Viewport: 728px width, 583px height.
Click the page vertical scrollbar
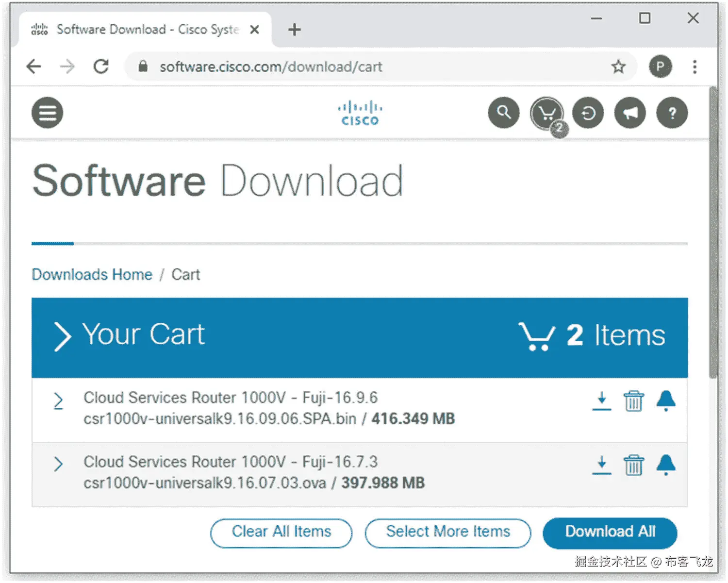coord(712,232)
